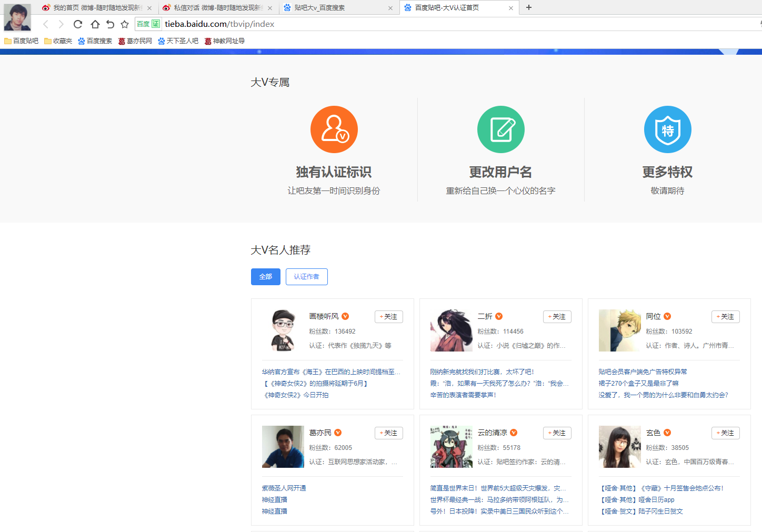Reload the page with the refresh icon
Image resolution: width=762 pixels, height=532 pixels.
pos(78,24)
